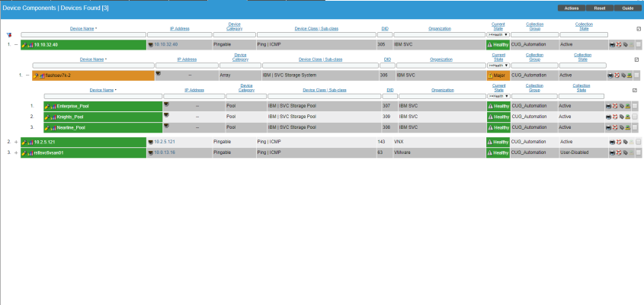
Task: Click the life-ring icon for Knights_Pool
Action: [x=615, y=117]
